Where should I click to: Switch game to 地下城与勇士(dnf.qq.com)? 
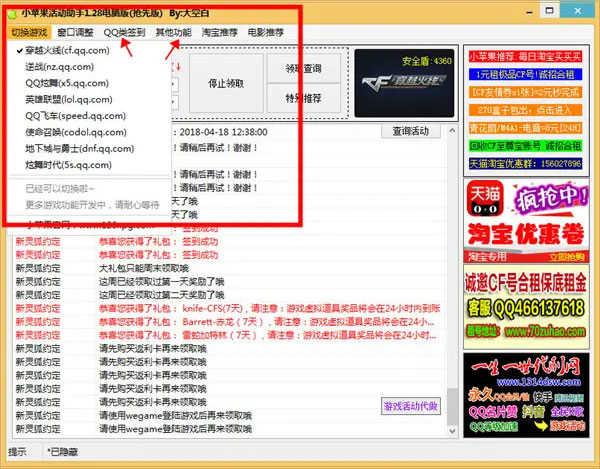89,149
